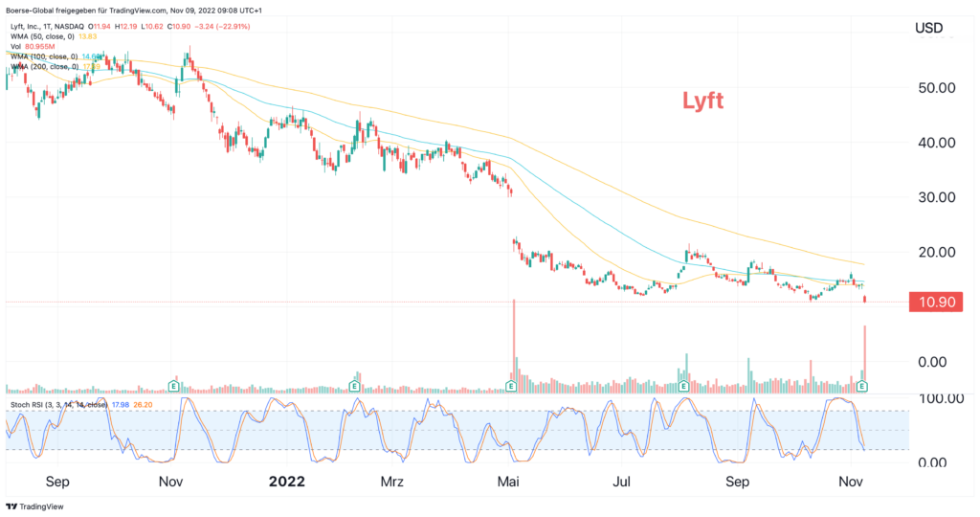Click the '100.00' Stoch RSI axis label
Viewport: 980px width, 517px height.
(942, 398)
